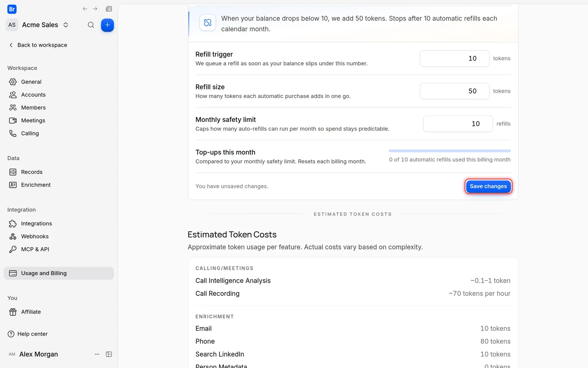
Task: Click the Calling phone icon
Action: (13, 133)
